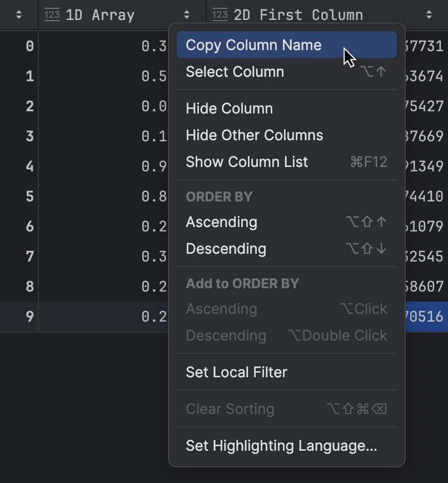Show the column list
Viewport: 448px width, 483px height.
(247, 162)
